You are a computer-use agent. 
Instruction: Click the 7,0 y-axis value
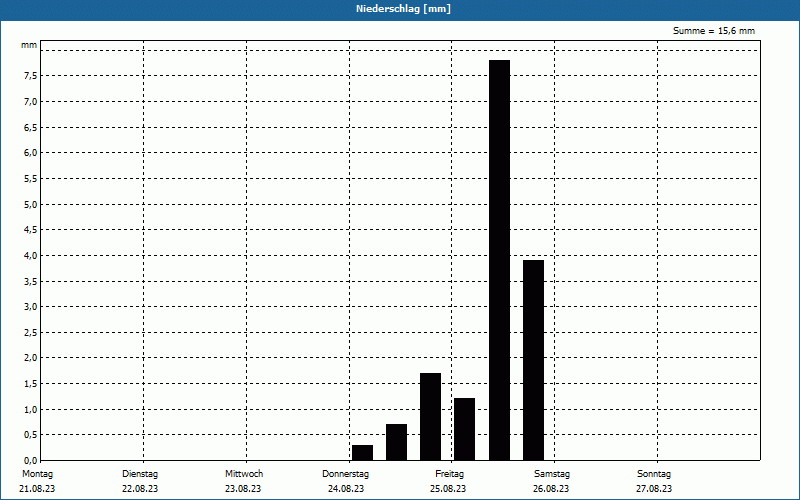point(31,102)
